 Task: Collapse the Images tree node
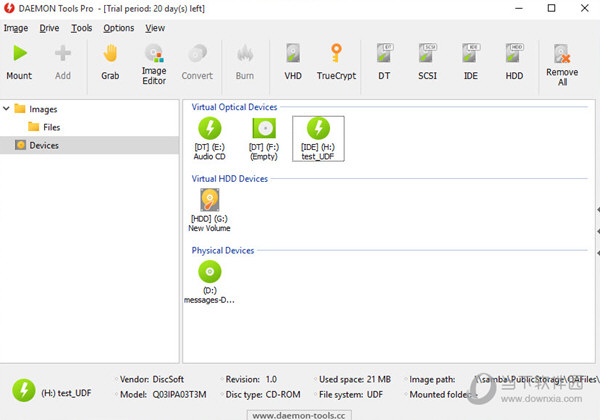coord(6,109)
